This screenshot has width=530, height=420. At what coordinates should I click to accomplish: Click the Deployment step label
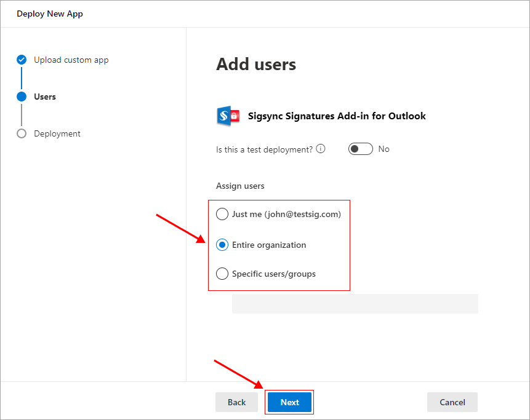pyautogui.click(x=56, y=133)
